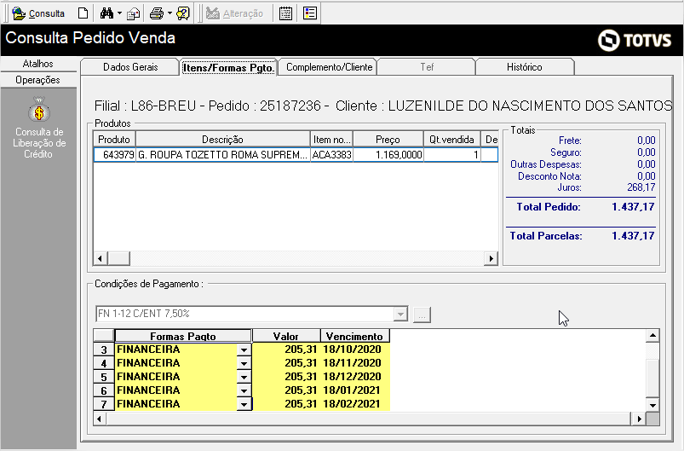Click the calendar icon in toolbar
This screenshot has width=684, height=451.
[286, 14]
